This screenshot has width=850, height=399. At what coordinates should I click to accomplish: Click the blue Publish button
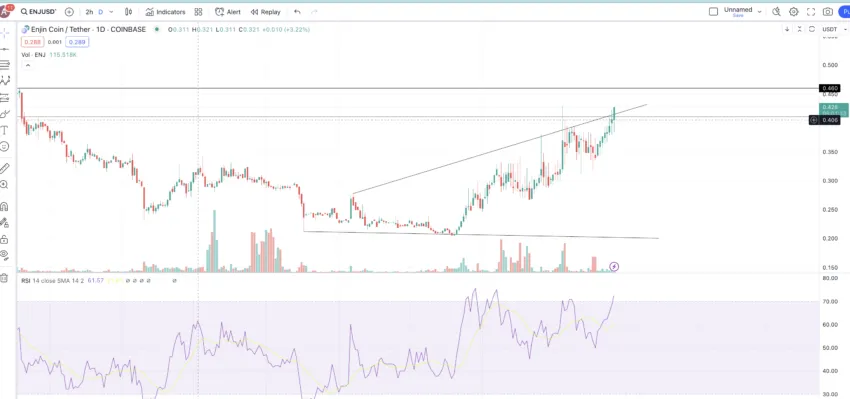(844, 11)
